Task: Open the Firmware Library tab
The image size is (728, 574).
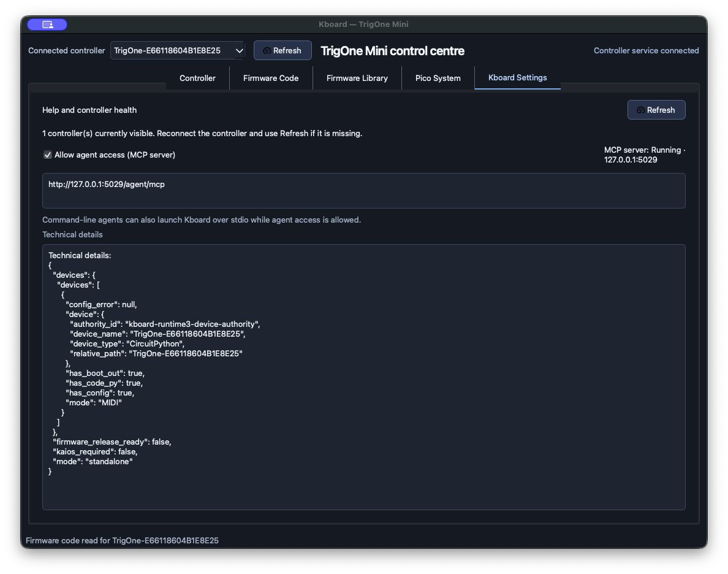Action: click(357, 78)
